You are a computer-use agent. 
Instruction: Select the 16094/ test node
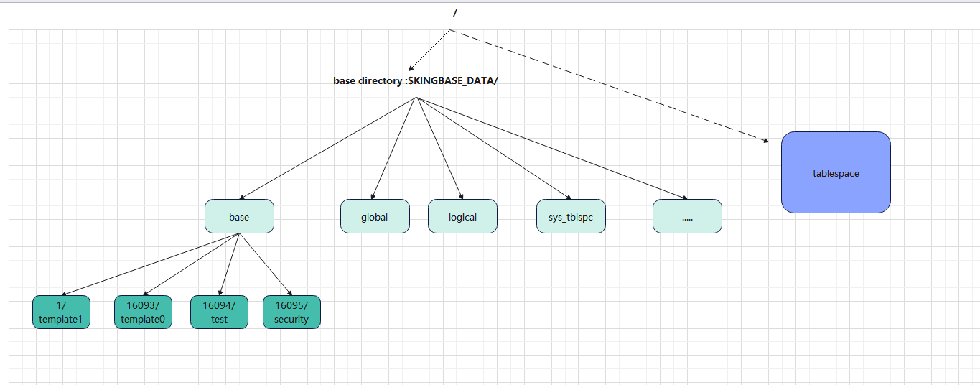pos(219,312)
